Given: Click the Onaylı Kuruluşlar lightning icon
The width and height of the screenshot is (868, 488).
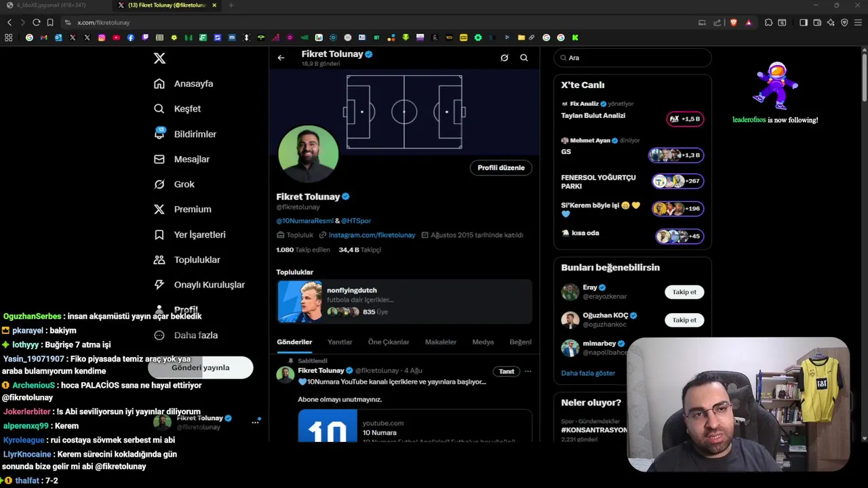Looking at the screenshot, I should (x=159, y=285).
